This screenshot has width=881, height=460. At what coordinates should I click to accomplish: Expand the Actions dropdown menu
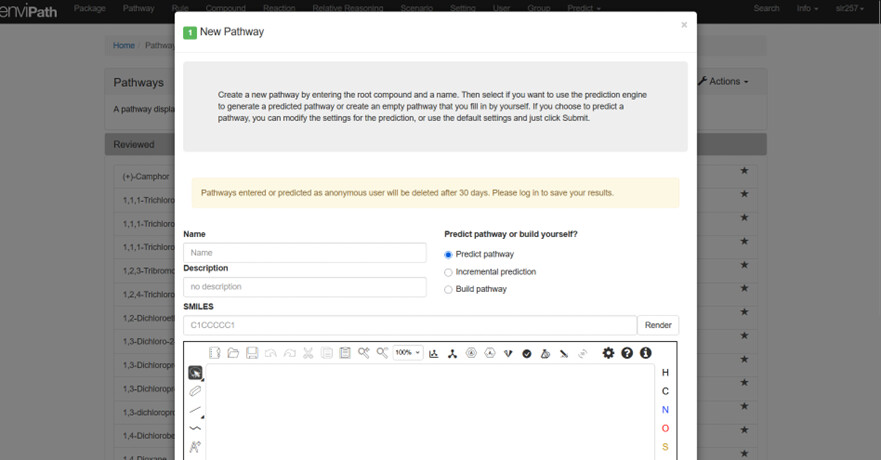point(723,81)
